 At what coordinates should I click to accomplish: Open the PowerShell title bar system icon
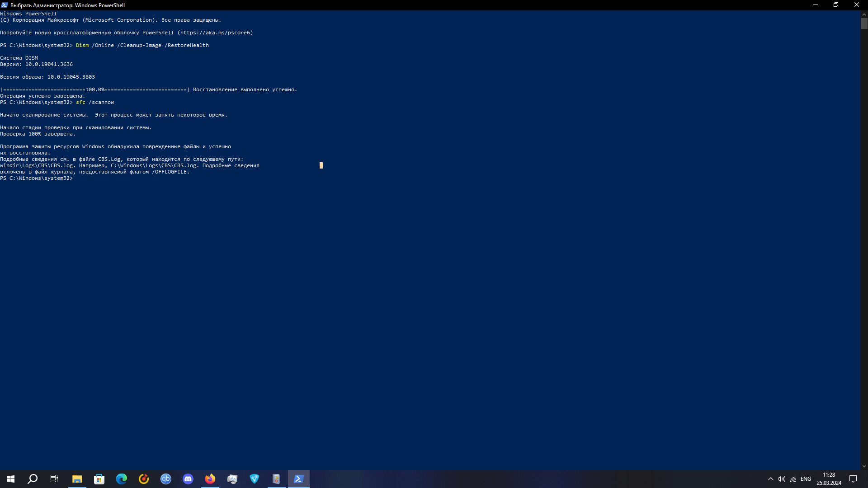tap(5, 5)
